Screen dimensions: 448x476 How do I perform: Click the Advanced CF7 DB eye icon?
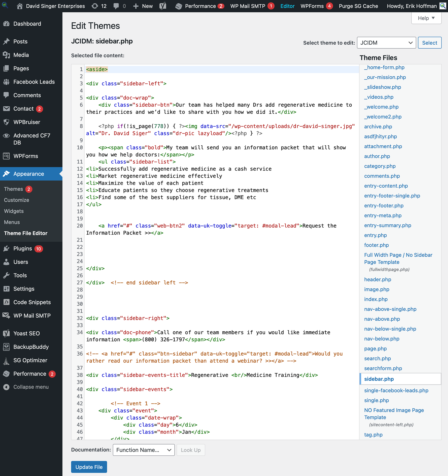(x=7, y=136)
